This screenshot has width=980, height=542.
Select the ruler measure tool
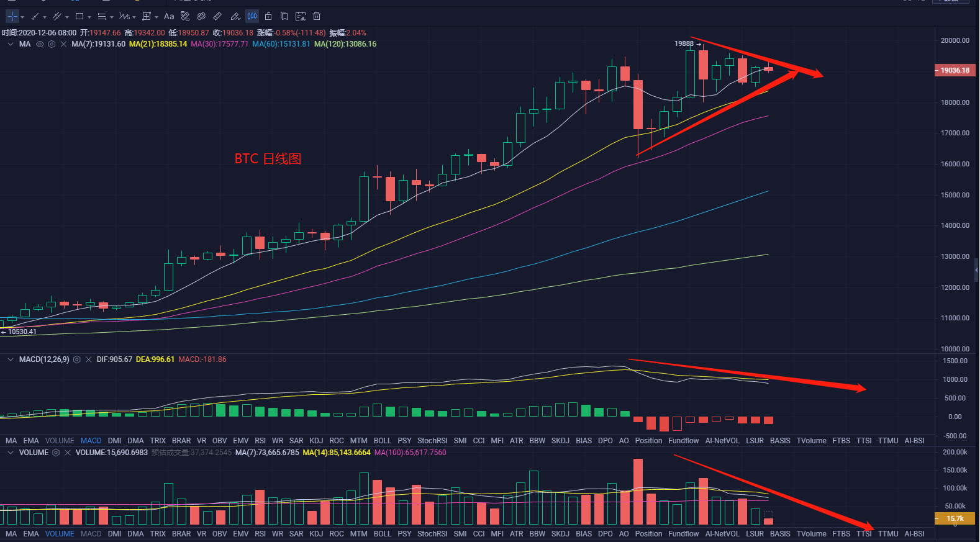(x=217, y=16)
